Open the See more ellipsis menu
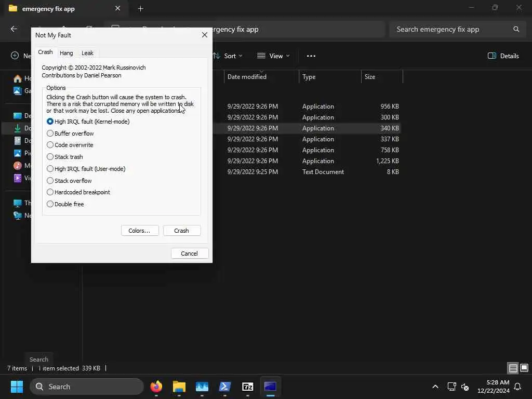Screen dimensions: 532x399 [x=311, y=56]
